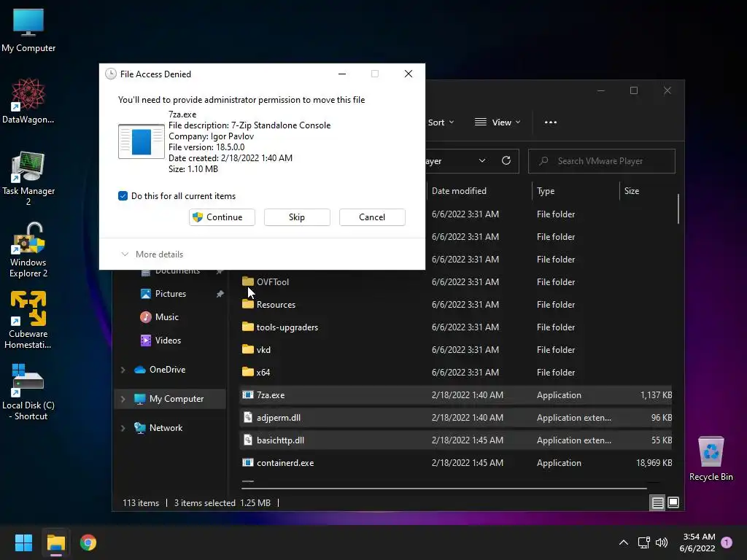The height and width of the screenshot is (560, 747).
Task: Launch Chrome from the taskbar
Action: point(88,542)
